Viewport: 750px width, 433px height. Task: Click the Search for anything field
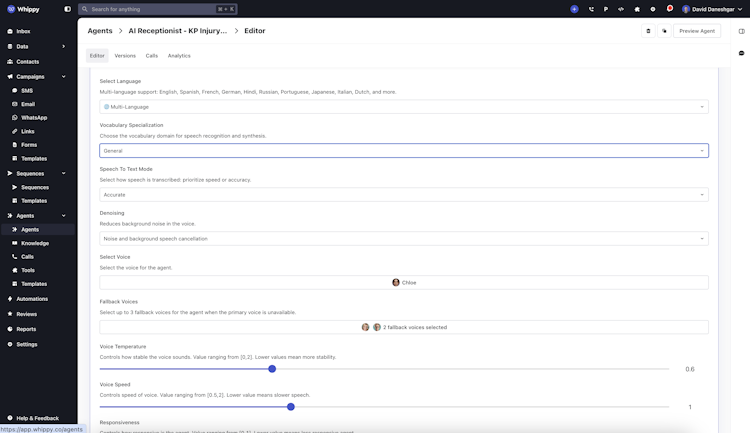[x=158, y=9]
